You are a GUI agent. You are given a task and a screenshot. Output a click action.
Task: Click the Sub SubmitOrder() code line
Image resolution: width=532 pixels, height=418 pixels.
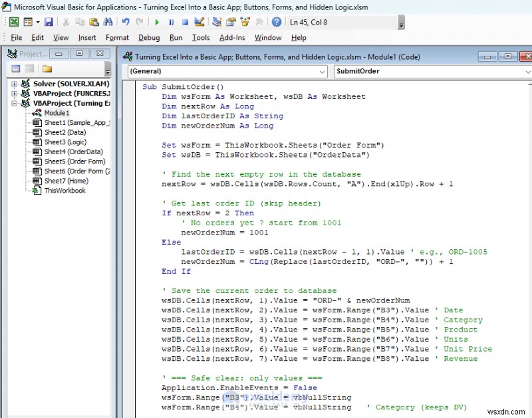click(183, 87)
